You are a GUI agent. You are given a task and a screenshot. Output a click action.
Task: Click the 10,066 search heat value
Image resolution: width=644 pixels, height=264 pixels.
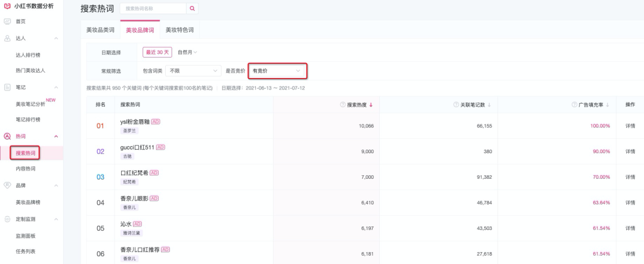(x=366, y=126)
